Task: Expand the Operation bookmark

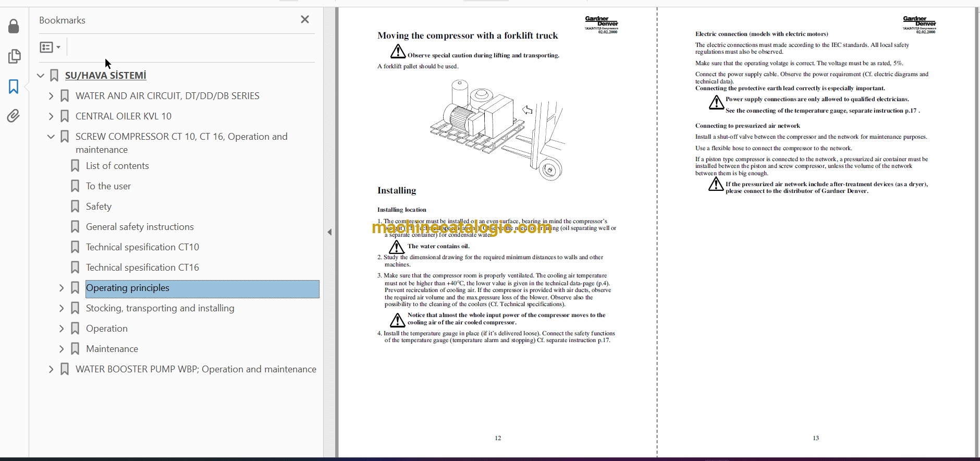Action: coord(62,329)
